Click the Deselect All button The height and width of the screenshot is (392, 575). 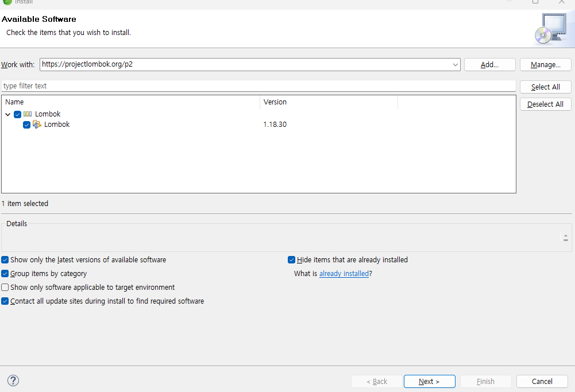tap(545, 104)
